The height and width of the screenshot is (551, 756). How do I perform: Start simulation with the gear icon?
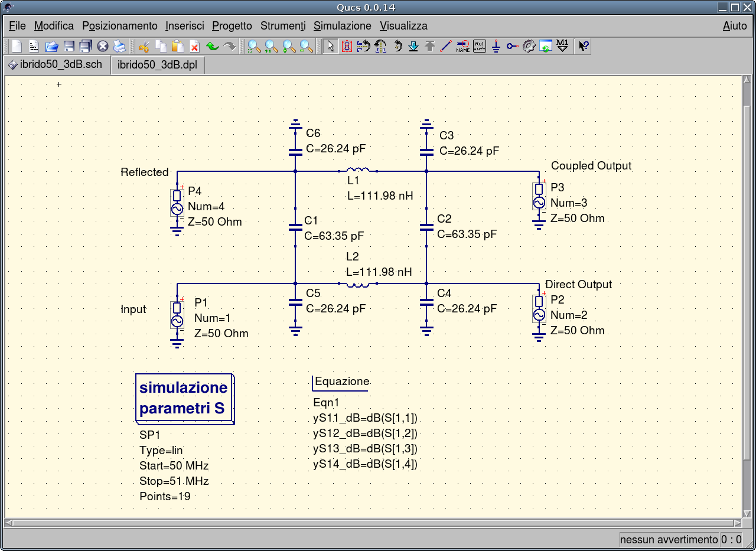(529, 46)
